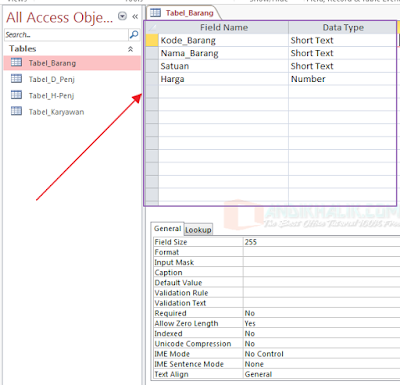Click the search magnifier icon in navigation pane

click(x=134, y=34)
